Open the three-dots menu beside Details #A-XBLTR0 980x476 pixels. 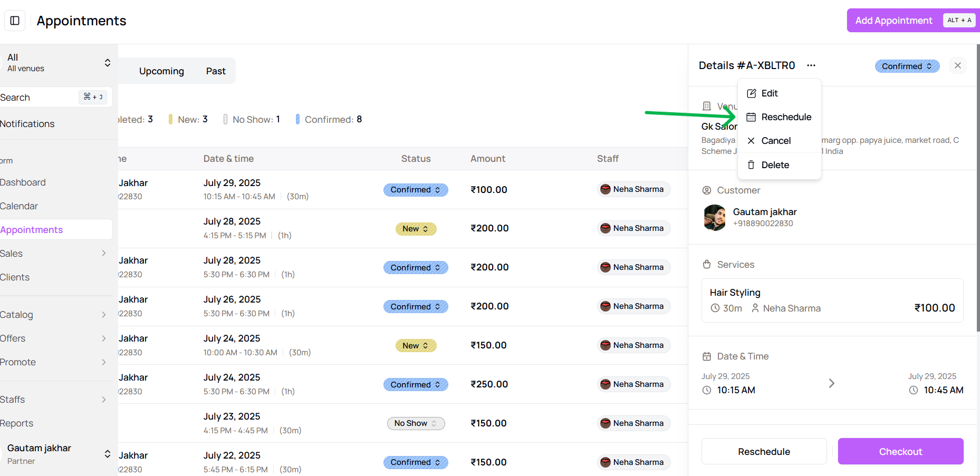click(x=811, y=65)
